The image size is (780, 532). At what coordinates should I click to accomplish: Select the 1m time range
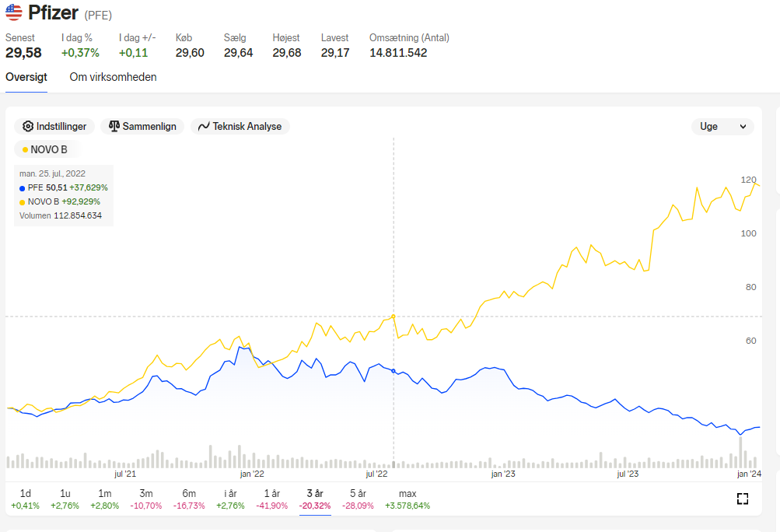104,499
